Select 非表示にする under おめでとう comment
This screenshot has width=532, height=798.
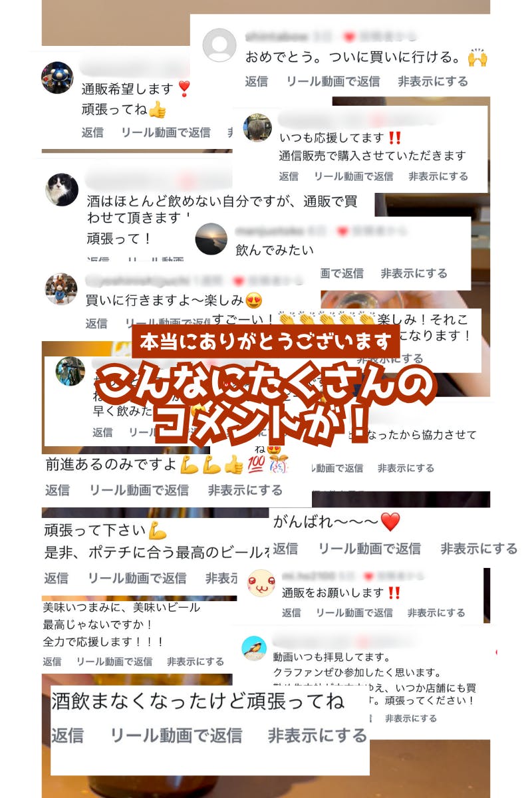433,82
